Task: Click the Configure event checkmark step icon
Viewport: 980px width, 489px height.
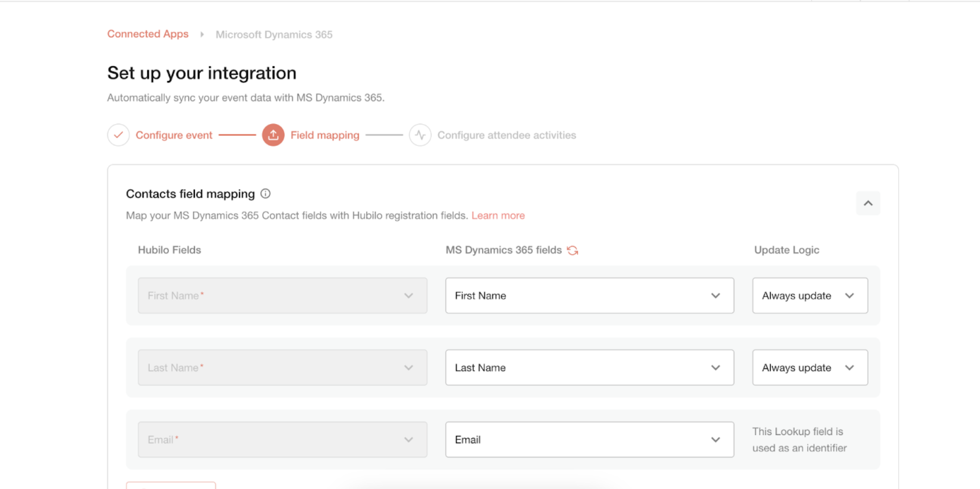Action: (118, 135)
